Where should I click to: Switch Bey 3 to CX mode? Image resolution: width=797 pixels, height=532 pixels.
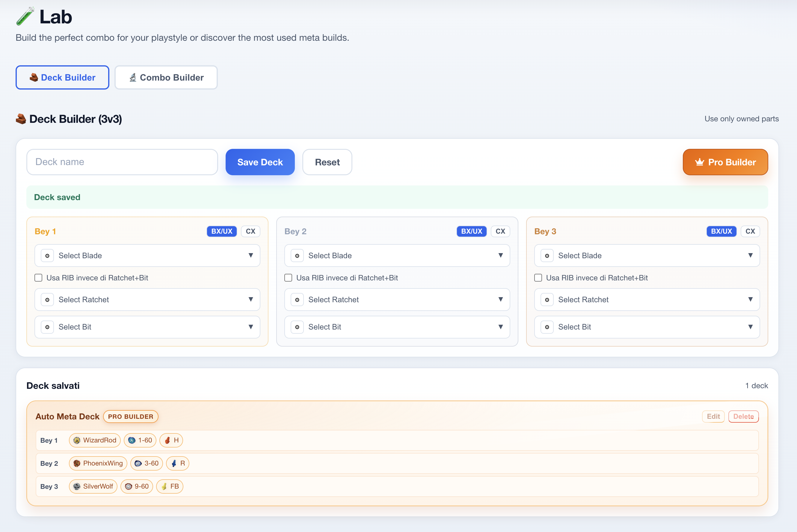point(750,231)
